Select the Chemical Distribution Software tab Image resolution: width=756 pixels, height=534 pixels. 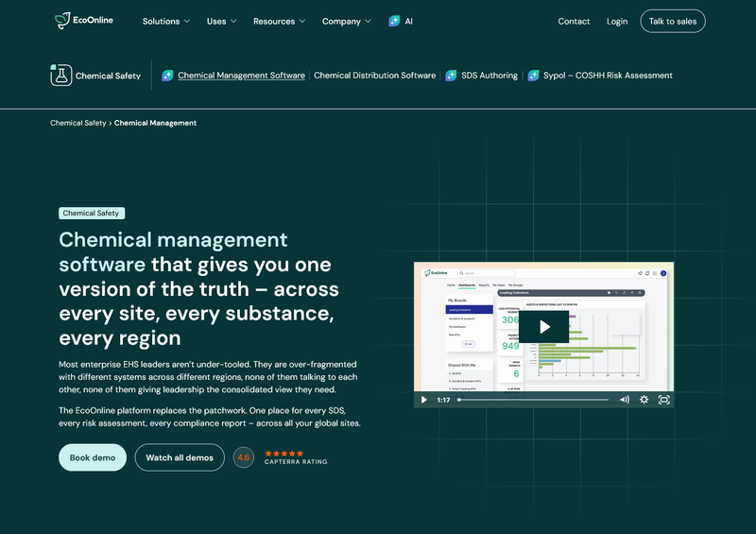(x=374, y=76)
